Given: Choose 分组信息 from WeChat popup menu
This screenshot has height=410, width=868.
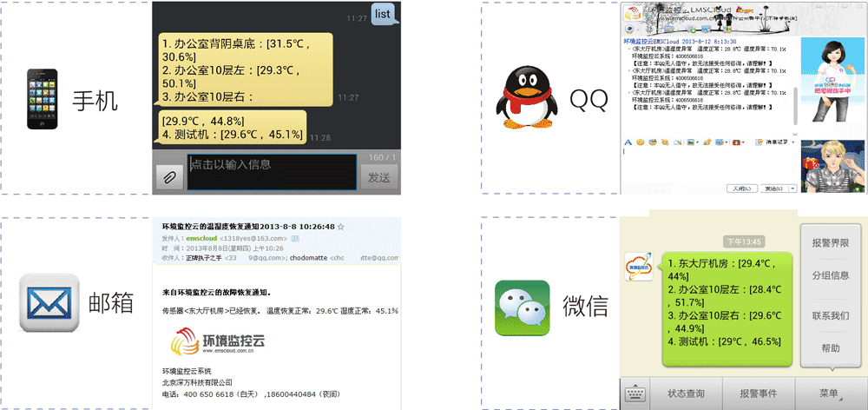Looking at the screenshot, I should point(831,275).
